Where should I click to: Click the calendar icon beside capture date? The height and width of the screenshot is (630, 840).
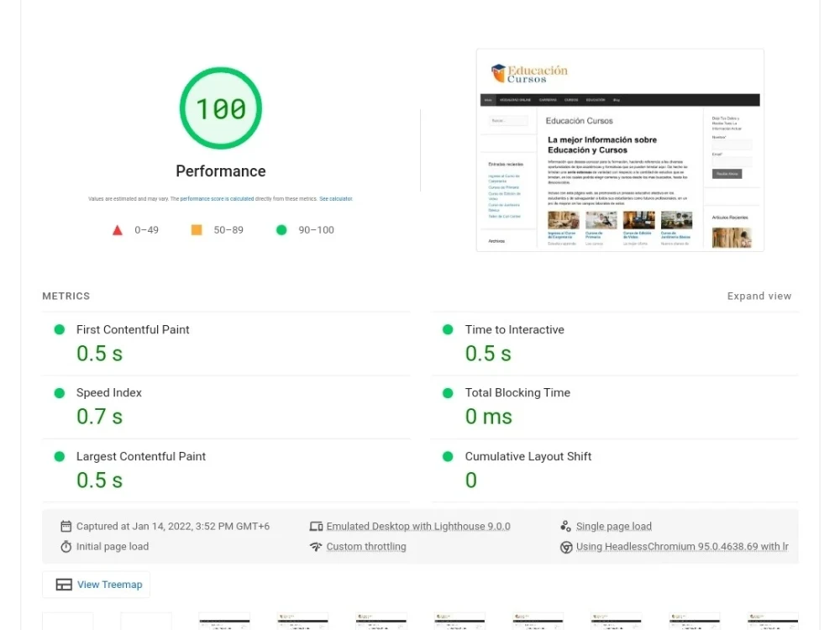(x=66, y=526)
